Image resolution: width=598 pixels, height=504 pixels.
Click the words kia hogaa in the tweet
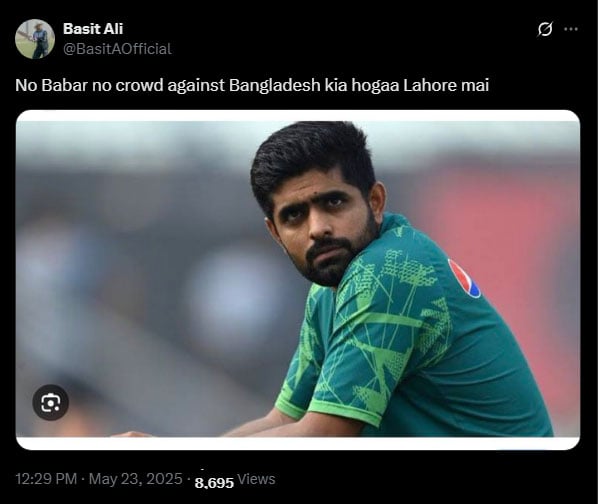point(362,85)
